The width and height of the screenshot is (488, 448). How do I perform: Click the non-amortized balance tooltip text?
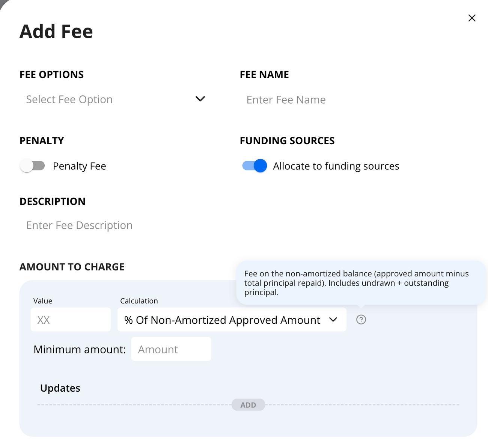[356, 283]
